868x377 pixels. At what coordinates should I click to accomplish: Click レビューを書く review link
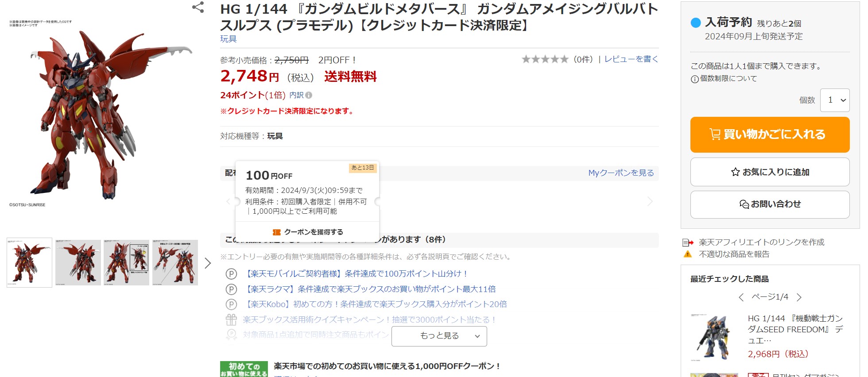pyautogui.click(x=631, y=59)
